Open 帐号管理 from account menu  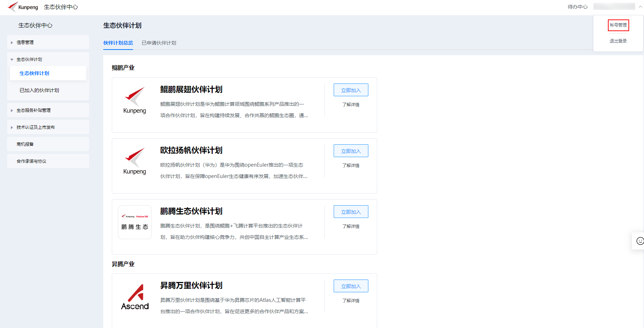[618, 25]
